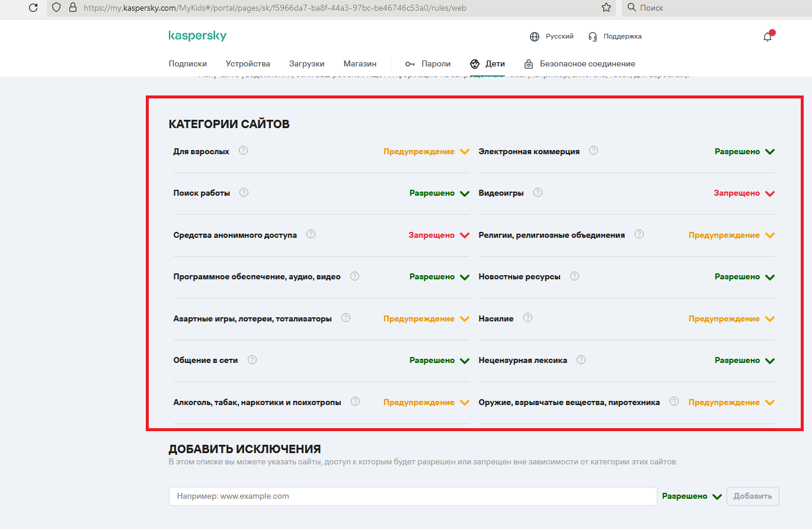Open the Безопасное соединение tab
812x529 pixels.
(x=580, y=63)
